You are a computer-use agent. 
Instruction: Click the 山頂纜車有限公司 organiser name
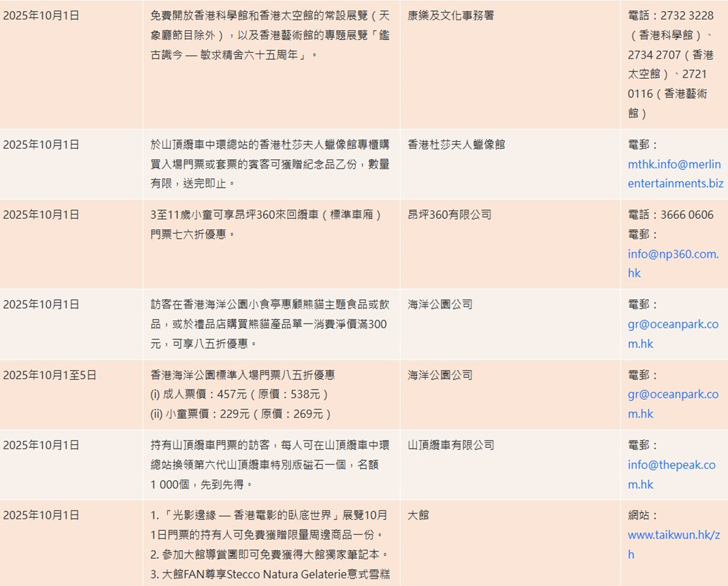pos(450,445)
